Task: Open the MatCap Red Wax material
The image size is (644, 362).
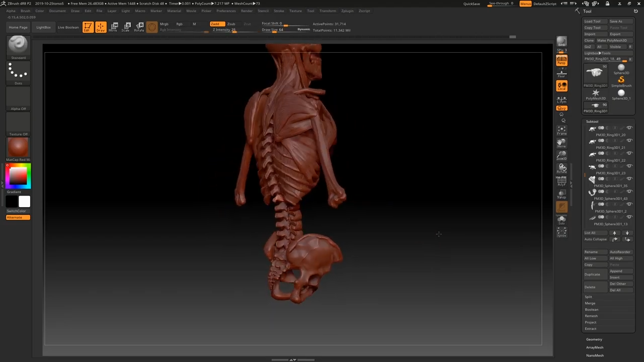Action: tap(18, 150)
